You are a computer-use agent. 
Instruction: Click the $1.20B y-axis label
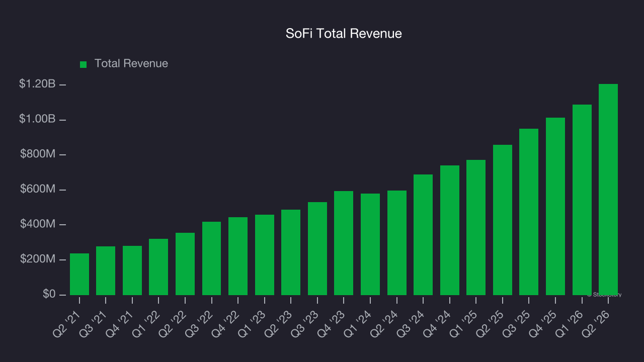click(x=37, y=84)
